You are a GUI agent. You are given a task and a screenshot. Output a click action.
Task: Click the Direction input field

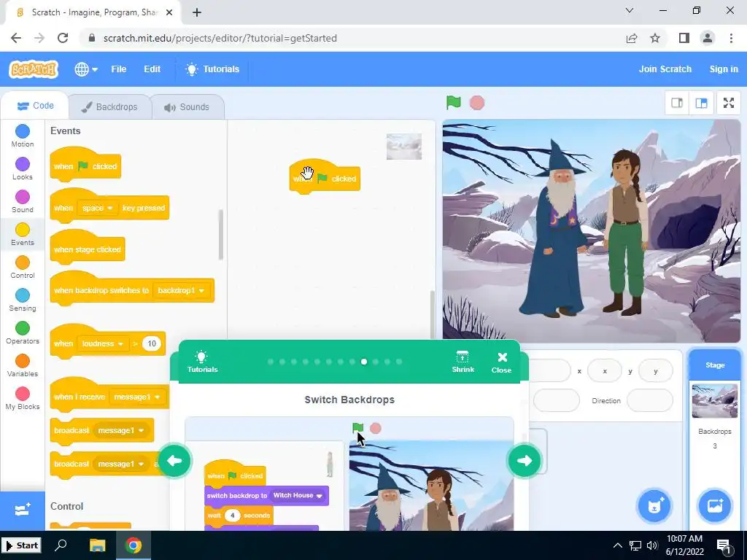(650, 400)
